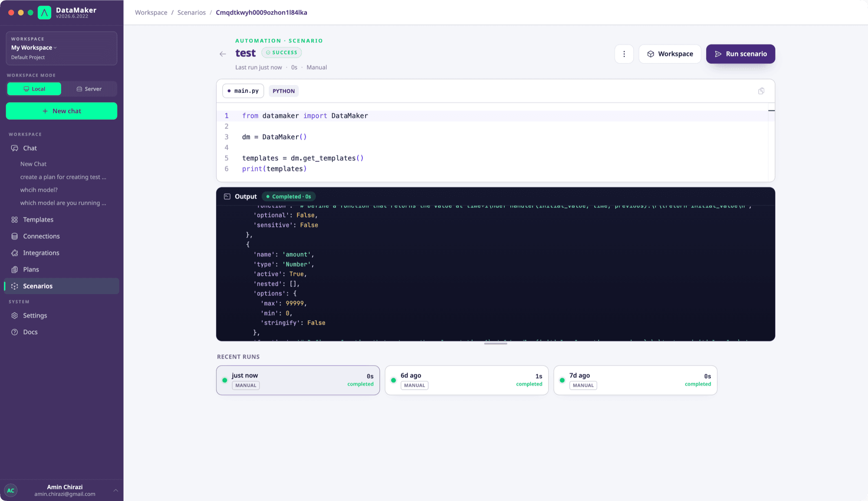Image resolution: width=868 pixels, height=501 pixels.
Task: Click the "'max': 99999" output line
Action: 284,304
